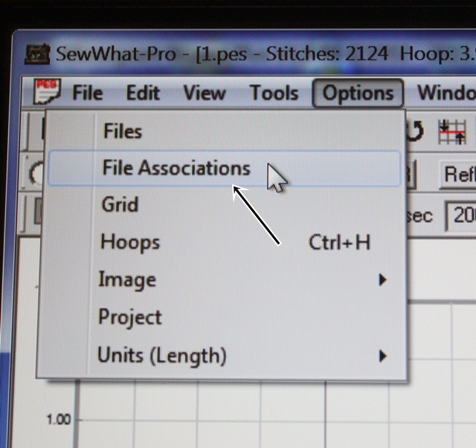Expand the Image submenu
Screen dimensions: 476x448
coord(127,280)
